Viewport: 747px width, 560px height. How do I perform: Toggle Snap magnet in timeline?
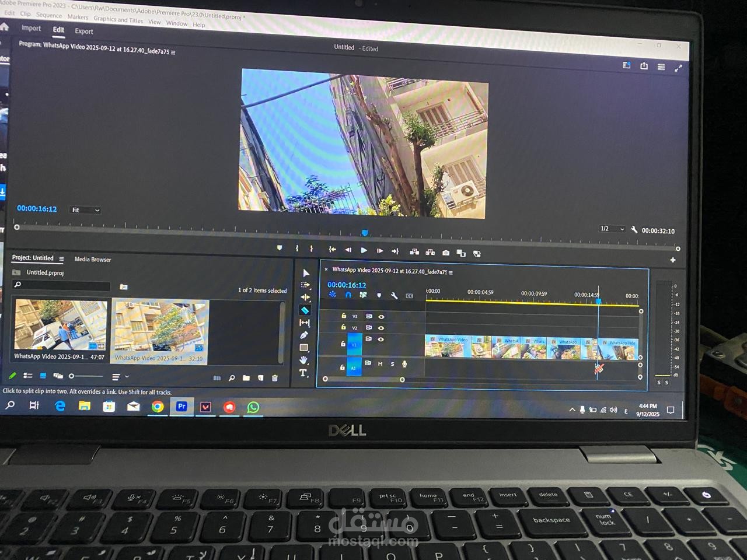click(348, 295)
